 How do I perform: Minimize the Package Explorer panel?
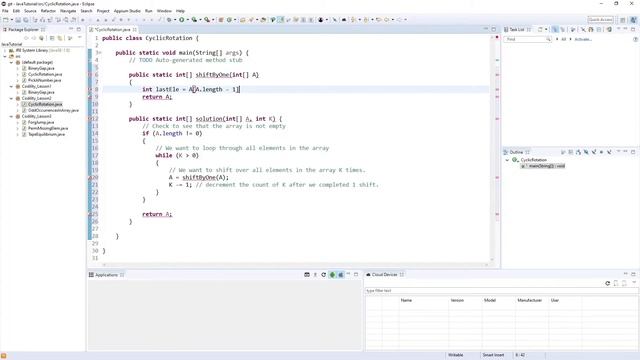pyautogui.click(x=71, y=29)
